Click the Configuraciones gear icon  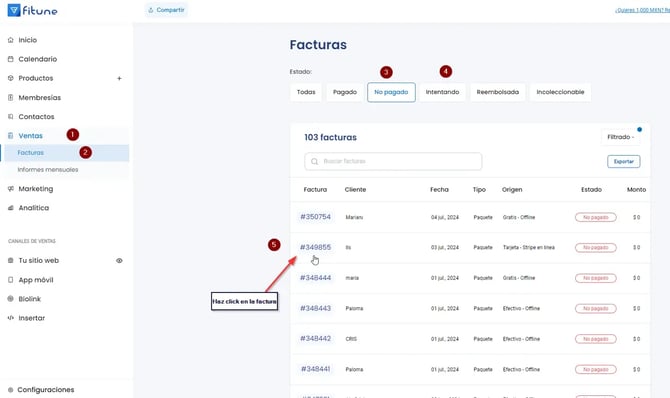pos(11,390)
